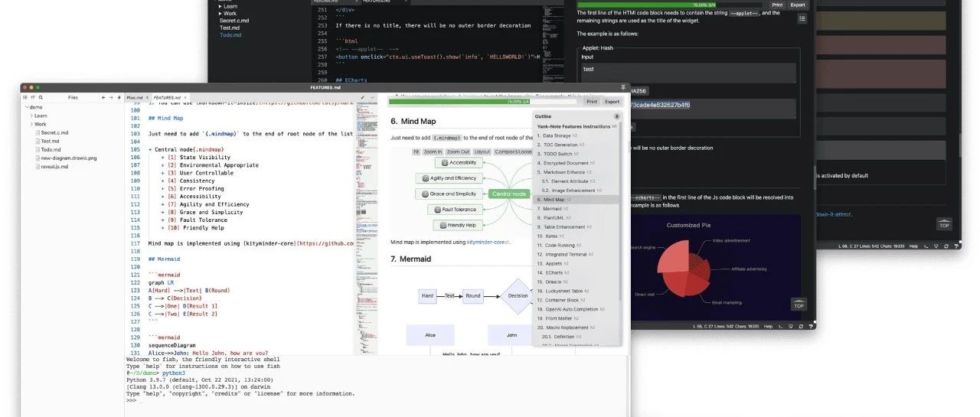Click Layout button in mind map toolbar
The height and width of the screenshot is (417, 980).
tap(482, 151)
